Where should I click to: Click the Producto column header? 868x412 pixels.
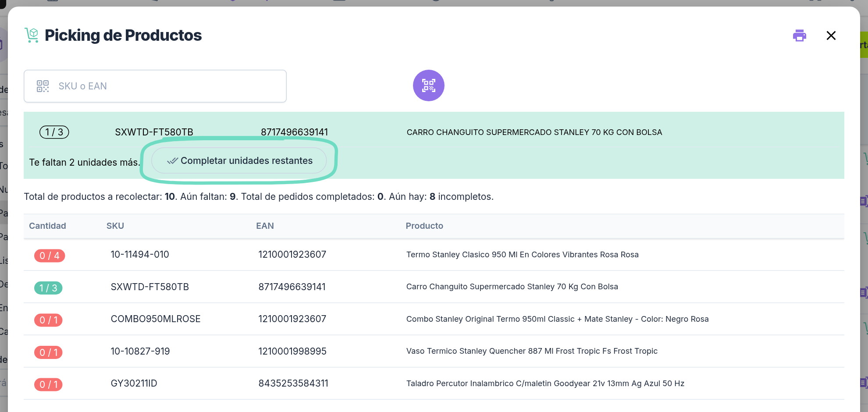[x=424, y=226]
